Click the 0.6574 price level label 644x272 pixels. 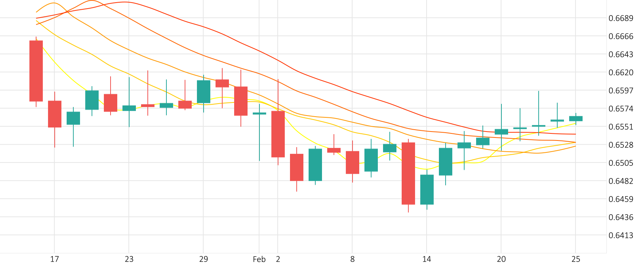621,108
